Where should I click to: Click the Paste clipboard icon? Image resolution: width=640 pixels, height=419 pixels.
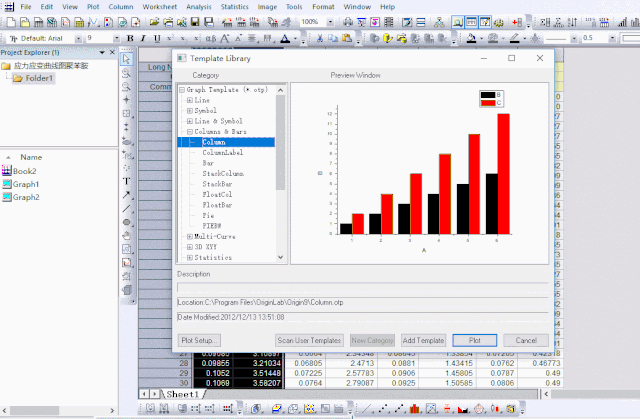347,38
